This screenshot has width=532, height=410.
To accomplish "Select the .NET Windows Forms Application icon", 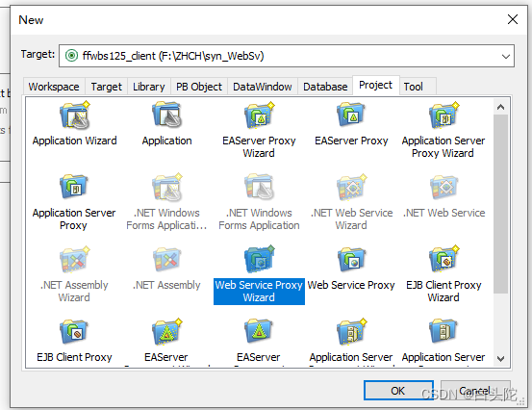I will 259,187.
